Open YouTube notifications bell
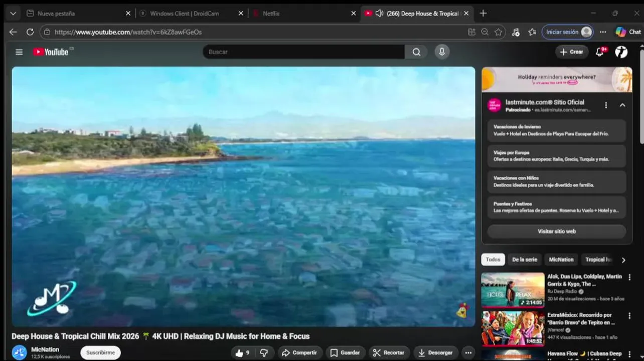The image size is (644, 361). pyautogui.click(x=600, y=52)
